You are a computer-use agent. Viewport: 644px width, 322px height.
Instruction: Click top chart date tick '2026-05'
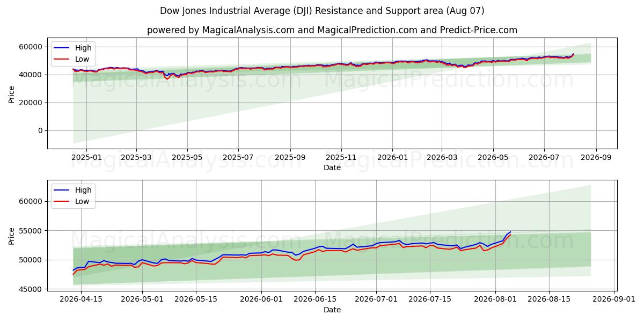click(x=493, y=158)
